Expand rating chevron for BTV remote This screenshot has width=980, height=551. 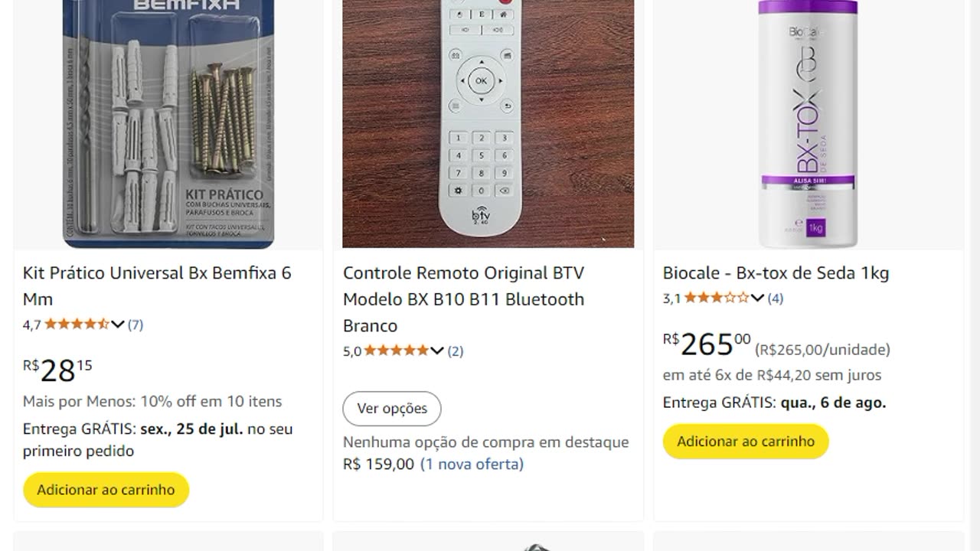click(437, 351)
